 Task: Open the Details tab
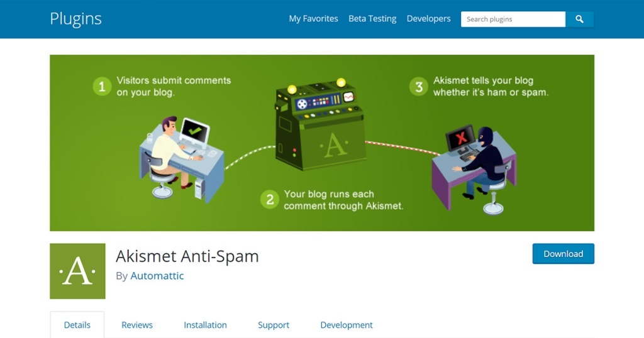(77, 325)
